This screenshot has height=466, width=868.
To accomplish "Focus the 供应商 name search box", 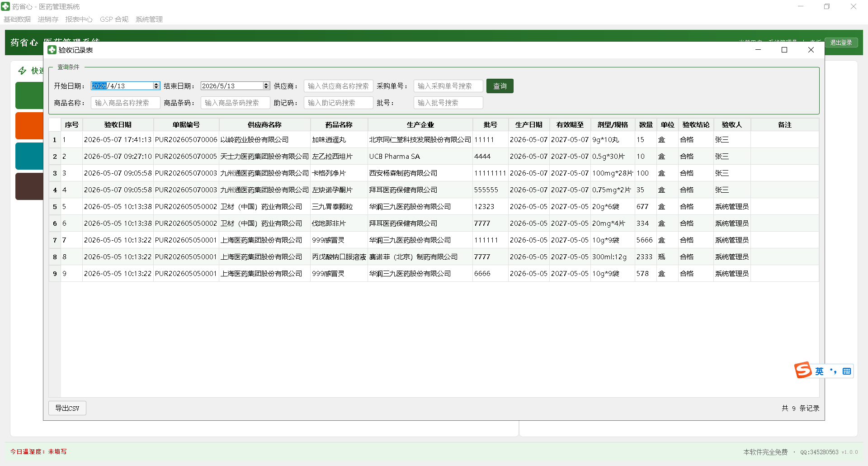I will pyautogui.click(x=338, y=86).
